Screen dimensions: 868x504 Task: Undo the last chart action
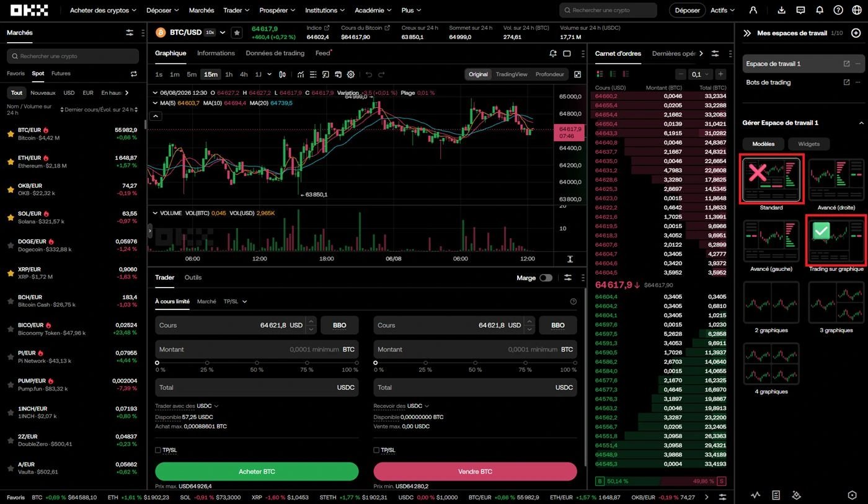(x=369, y=74)
